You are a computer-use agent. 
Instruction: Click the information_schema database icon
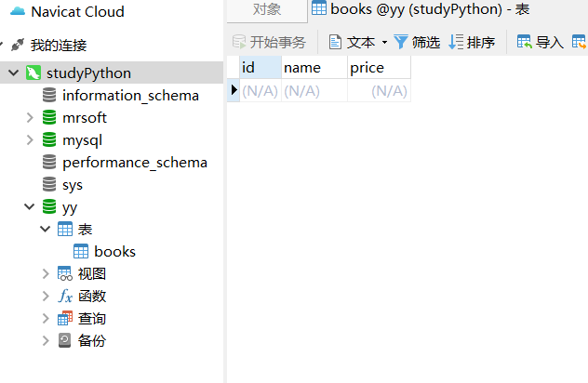coord(49,95)
